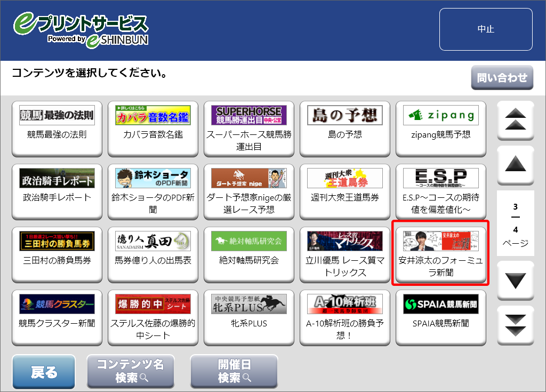Go to previous page with up arrow
The height and width of the screenshot is (392, 546).
pos(515,165)
